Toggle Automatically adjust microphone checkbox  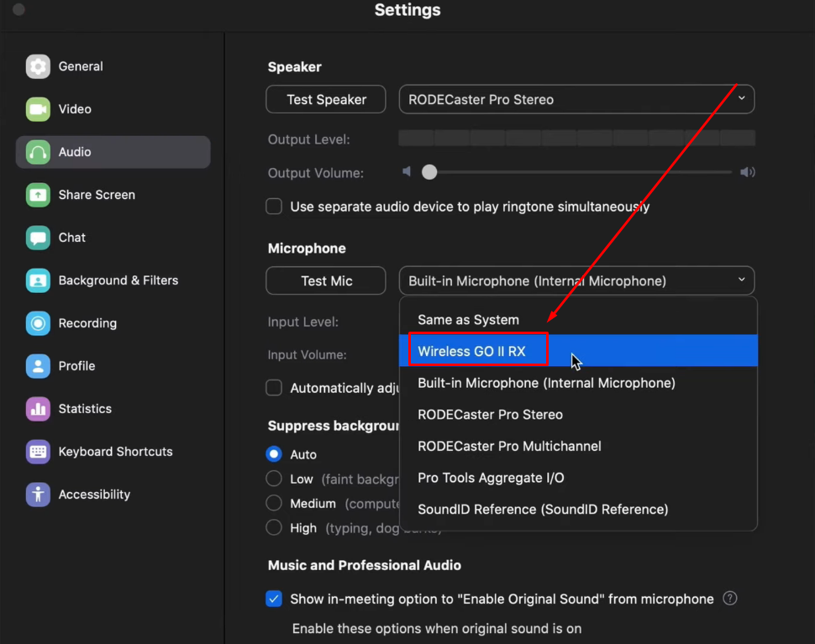point(274,387)
